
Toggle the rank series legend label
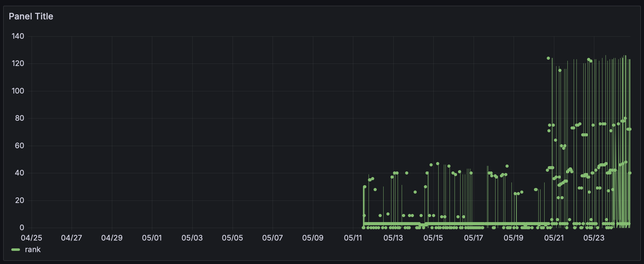pyautogui.click(x=33, y=250)
